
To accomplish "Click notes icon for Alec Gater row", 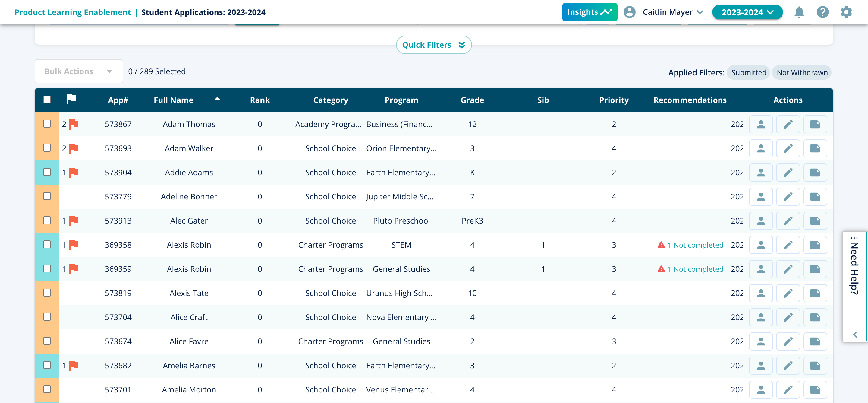I will pyautogui.click(x=815, y=221).
